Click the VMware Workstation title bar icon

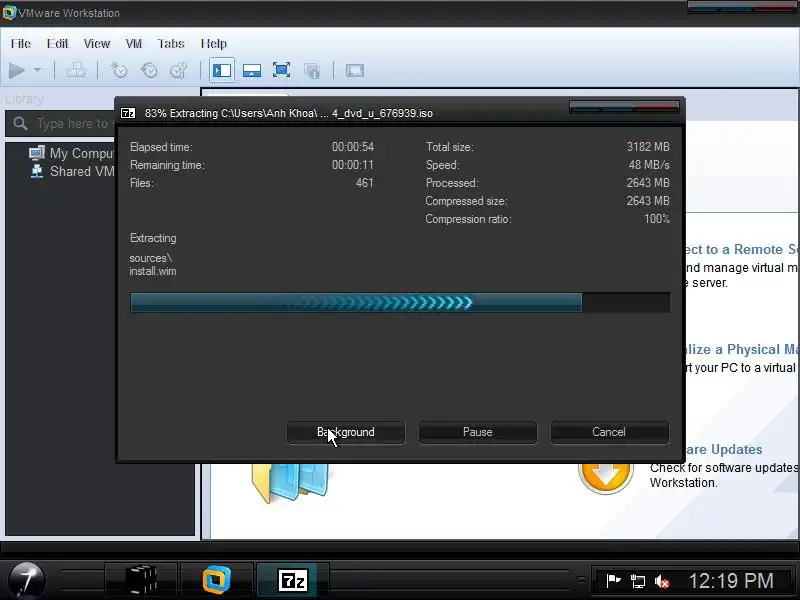point(9,13)
